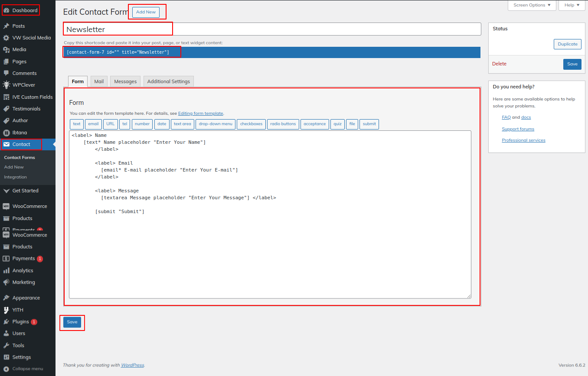Image resolution: width=588 pixels, height=376 pixels.
Task: Click the Newsletter form title field
Action: click(x=272, y=29)
